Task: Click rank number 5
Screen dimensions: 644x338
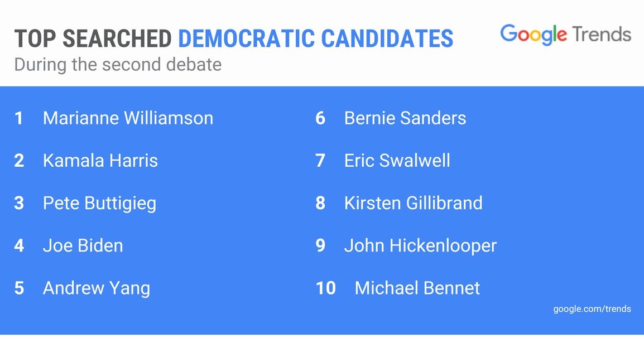Action: click(x=19, y=288)
